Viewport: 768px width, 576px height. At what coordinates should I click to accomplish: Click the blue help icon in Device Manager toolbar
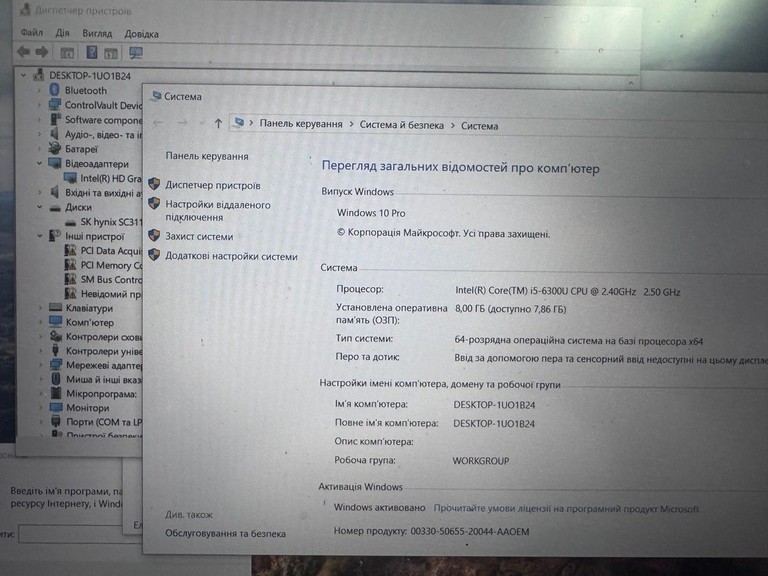(x=92, y=52)
